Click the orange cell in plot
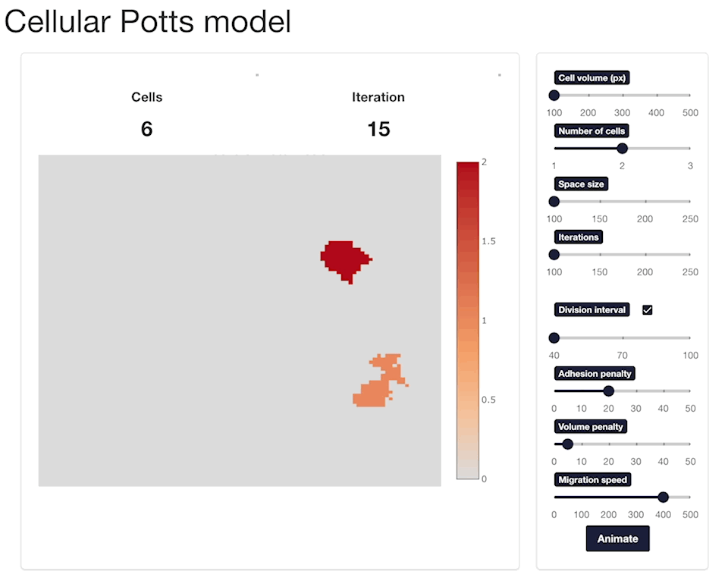 376,388
